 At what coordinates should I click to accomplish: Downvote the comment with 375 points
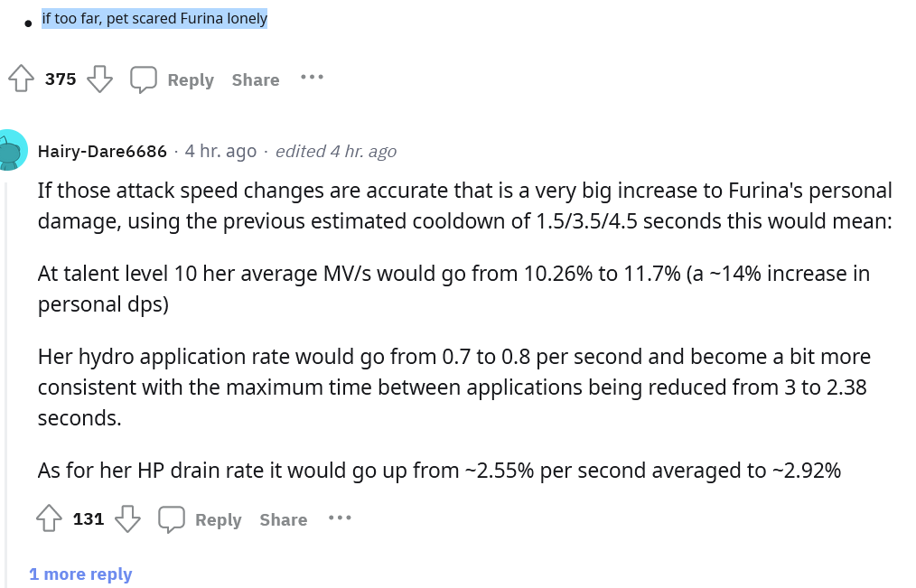pos(100,79)
